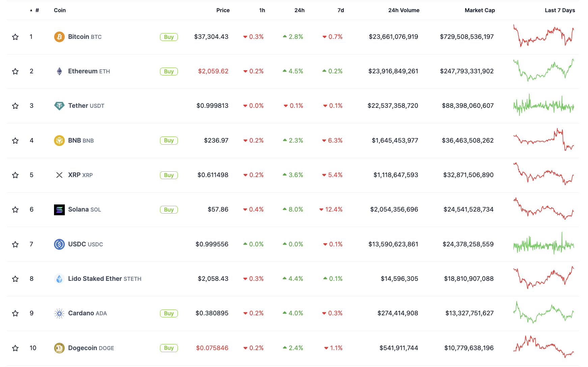The height and width of the screenshot is (367, 588).
Task: Open Bitcoin's last 7 days sparkline chart
Action: click(543, 36)
